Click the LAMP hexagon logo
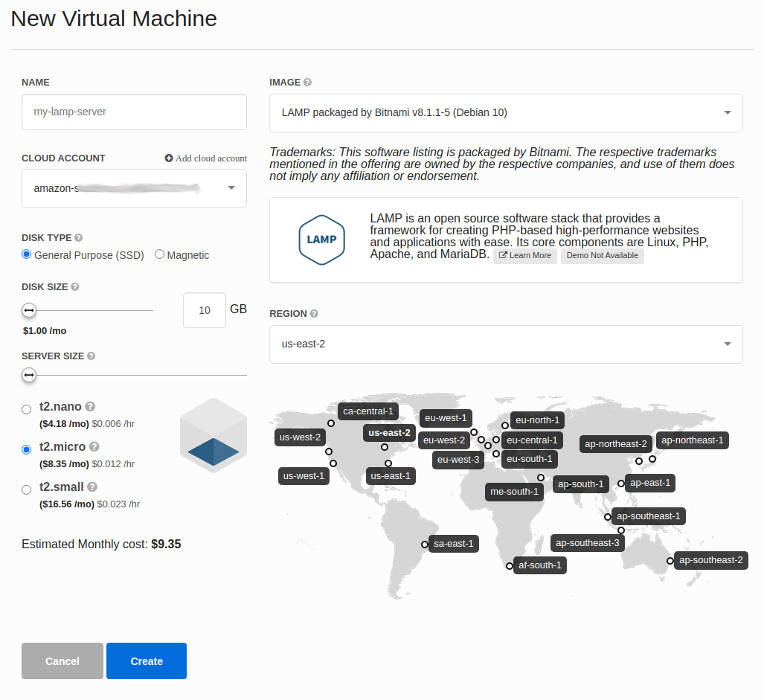Image resolution: width=764 pixels, height=700 pixels. (321, 240)
